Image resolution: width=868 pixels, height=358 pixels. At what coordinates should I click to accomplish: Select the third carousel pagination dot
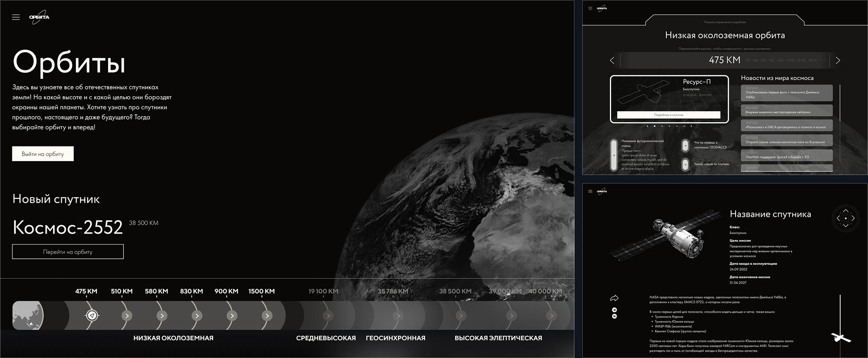669,126
